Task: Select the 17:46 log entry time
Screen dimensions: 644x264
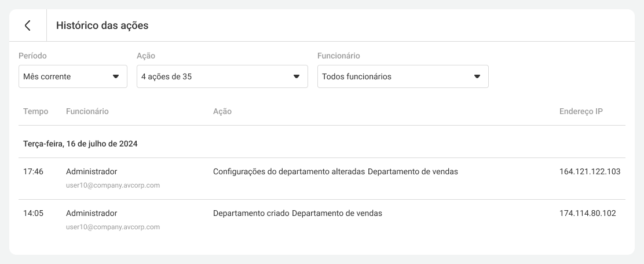Action: pyautogui.click(x=33, y=171)
